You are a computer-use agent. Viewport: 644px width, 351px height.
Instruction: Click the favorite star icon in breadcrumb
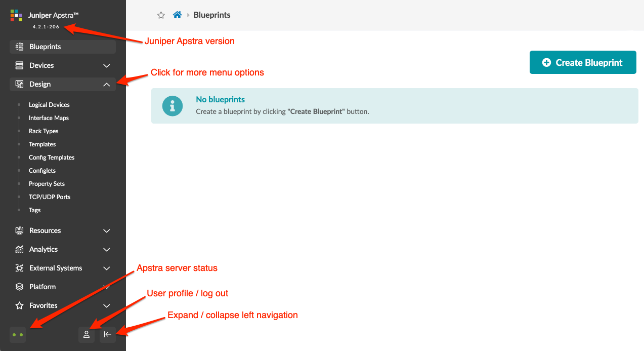(161, 15)
